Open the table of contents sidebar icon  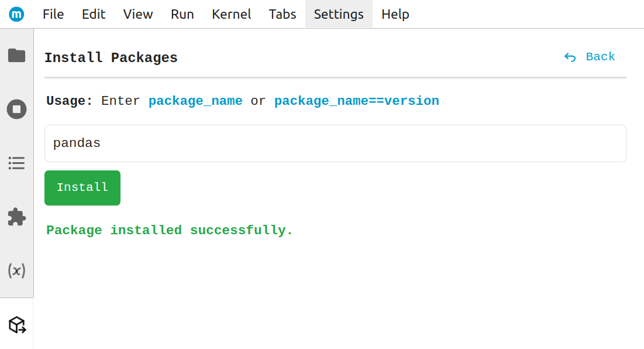tap(16, 163)
